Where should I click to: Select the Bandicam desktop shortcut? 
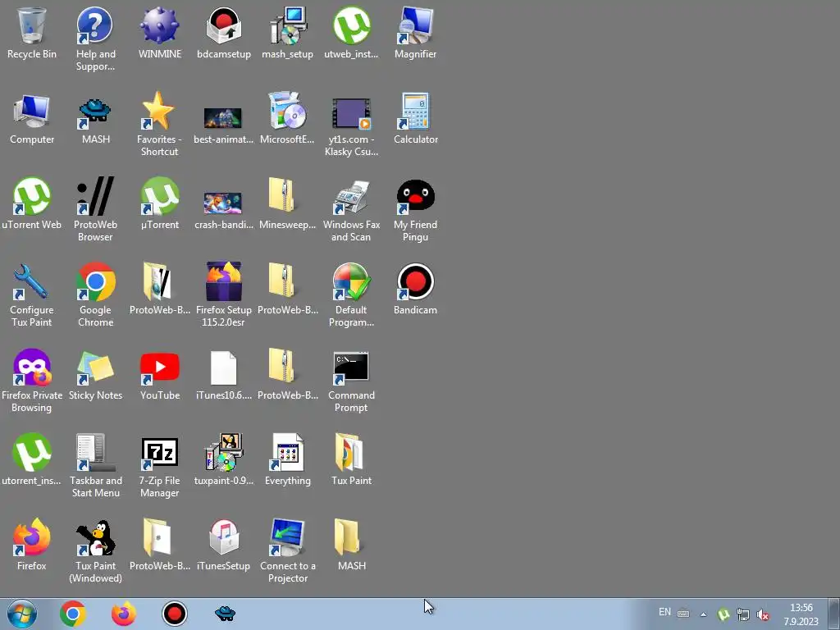point(415,281)
